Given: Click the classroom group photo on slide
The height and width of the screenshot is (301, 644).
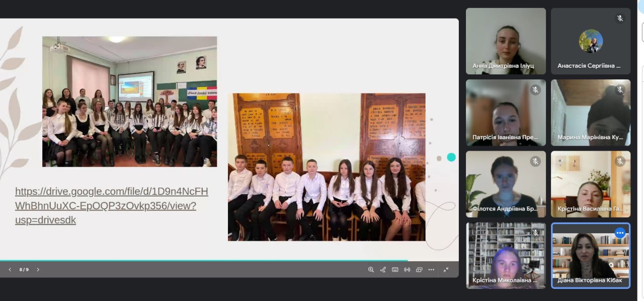Looking at the screenshot, I should 129,102.
